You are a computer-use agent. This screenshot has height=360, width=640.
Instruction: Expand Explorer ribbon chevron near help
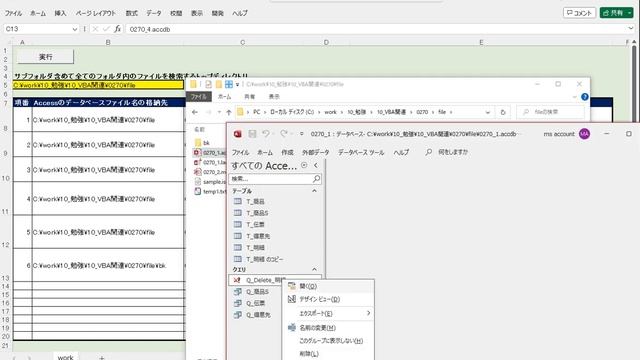point(575,97)
